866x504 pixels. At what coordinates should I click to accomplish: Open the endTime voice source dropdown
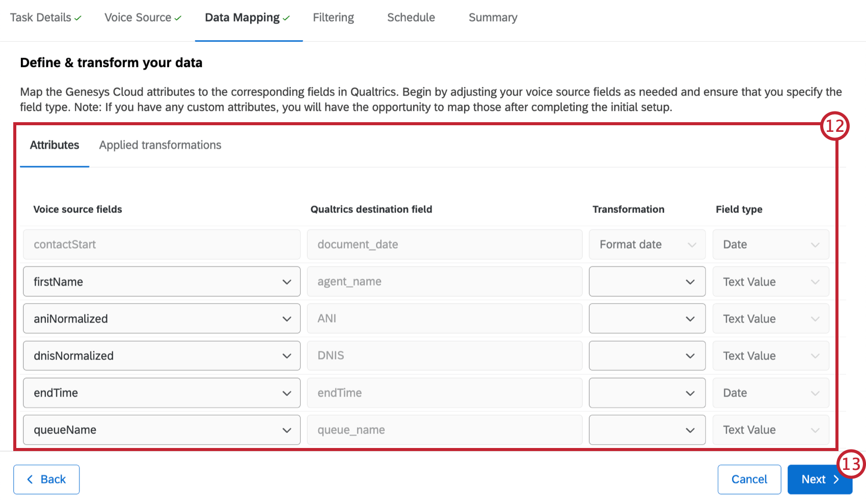(287, 393)
